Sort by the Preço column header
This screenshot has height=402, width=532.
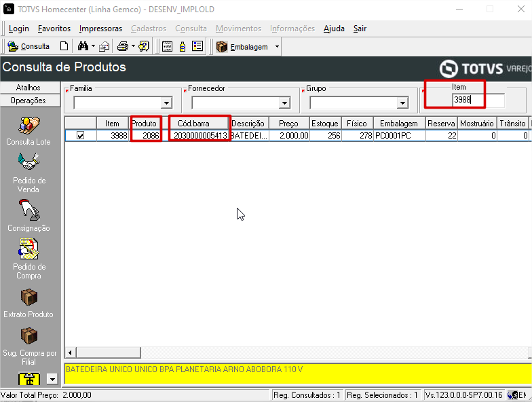click(x=289, y=124)
